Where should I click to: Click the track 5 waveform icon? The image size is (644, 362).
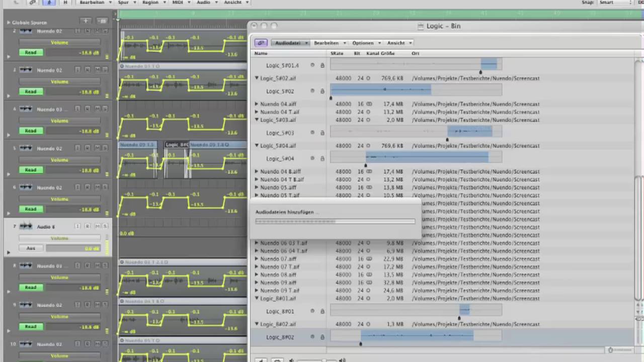point(26,148)
